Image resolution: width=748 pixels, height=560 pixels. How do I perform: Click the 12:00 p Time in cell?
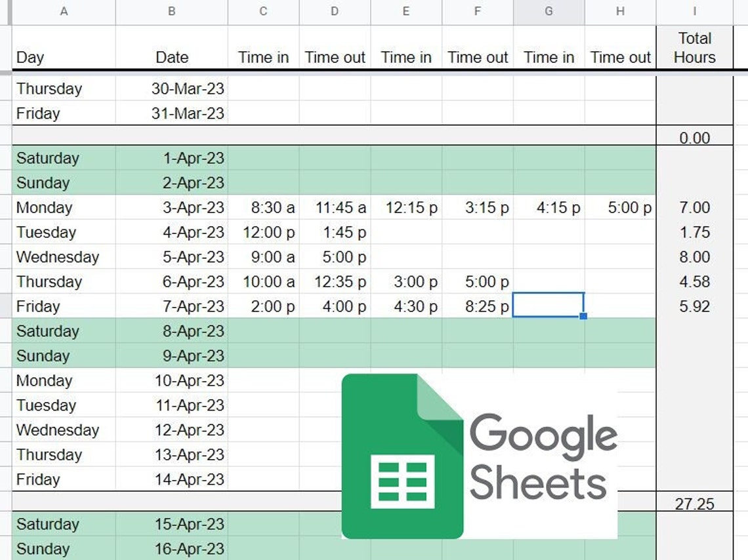(x=263, y=232)
